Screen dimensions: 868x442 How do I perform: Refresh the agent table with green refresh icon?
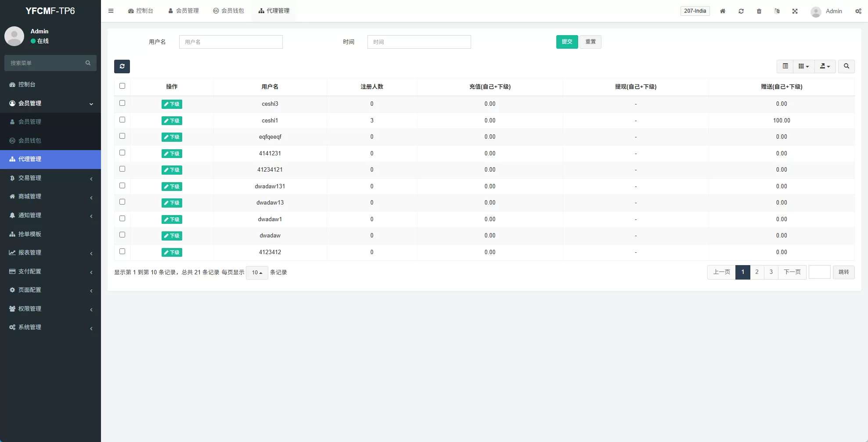122,66
